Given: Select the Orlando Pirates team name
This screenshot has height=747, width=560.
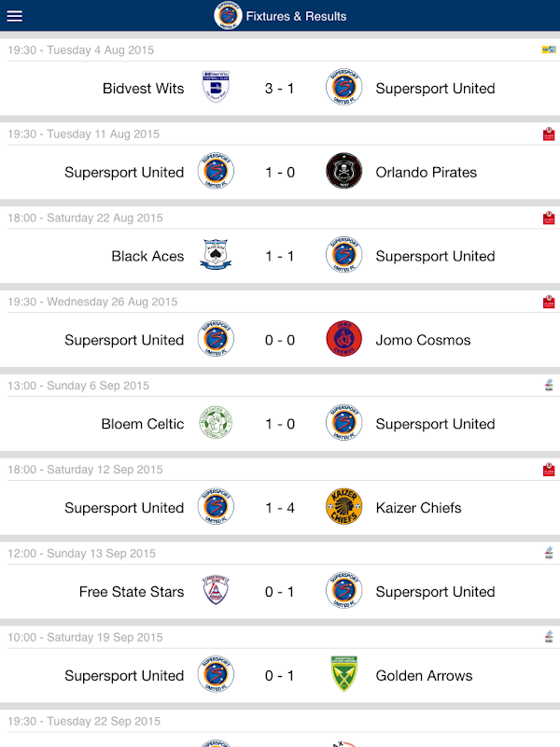Looking at the screenshot, I should [427, 173].
